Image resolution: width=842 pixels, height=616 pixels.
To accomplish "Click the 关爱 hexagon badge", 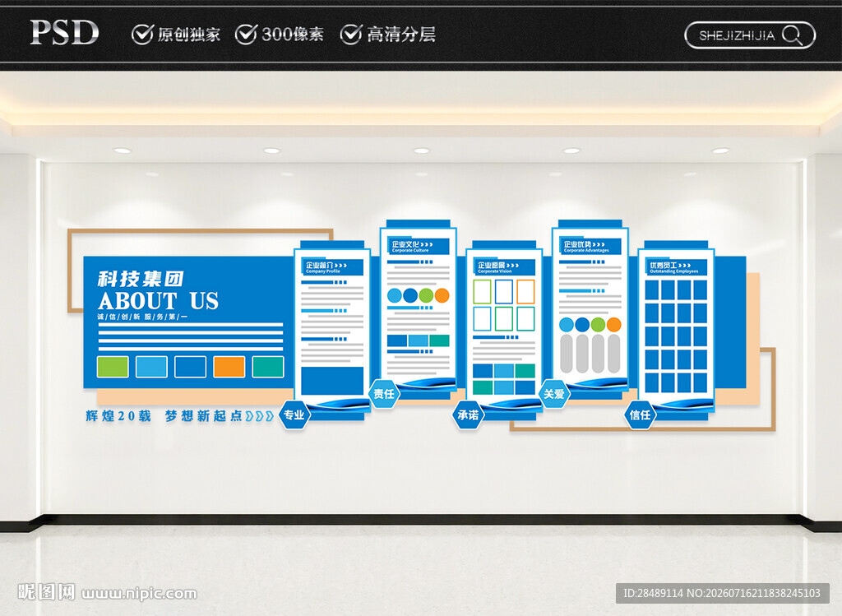I will pos(554,394).
